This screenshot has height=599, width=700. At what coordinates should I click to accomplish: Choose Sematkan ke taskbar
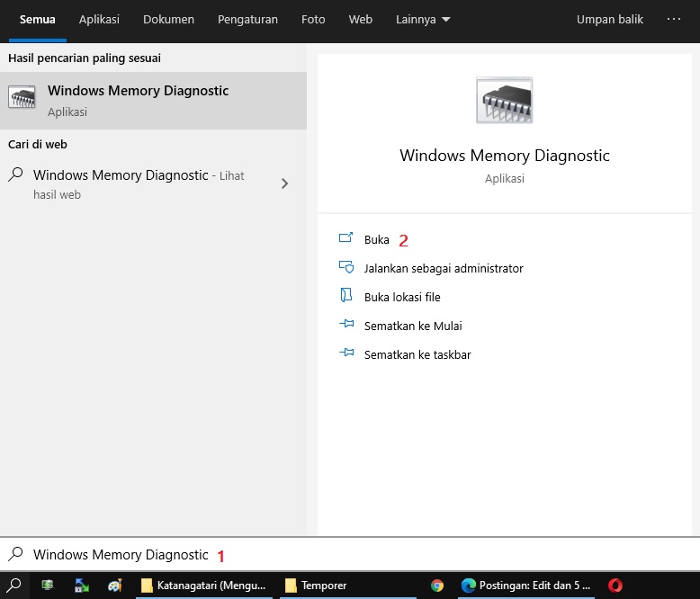point(417,355)
